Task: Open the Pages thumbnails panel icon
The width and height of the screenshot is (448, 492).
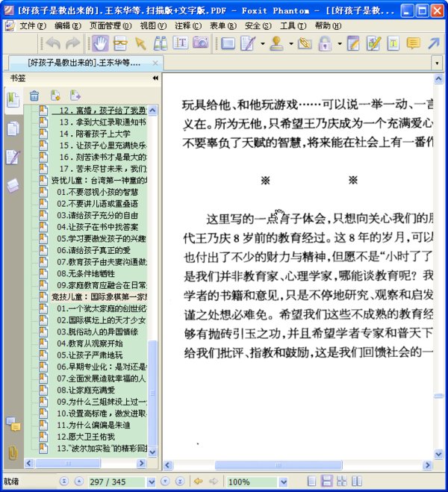Action: [13, 128]
